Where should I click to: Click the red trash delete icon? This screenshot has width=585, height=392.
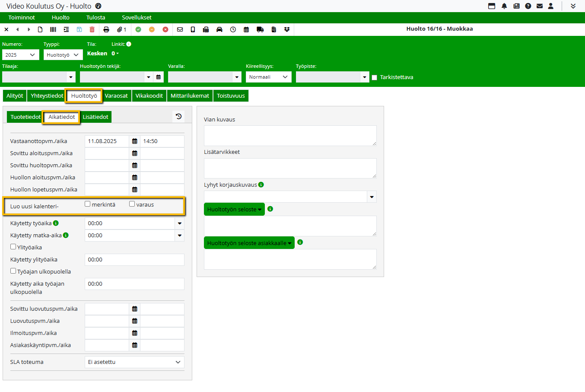(x=92, y=29)
